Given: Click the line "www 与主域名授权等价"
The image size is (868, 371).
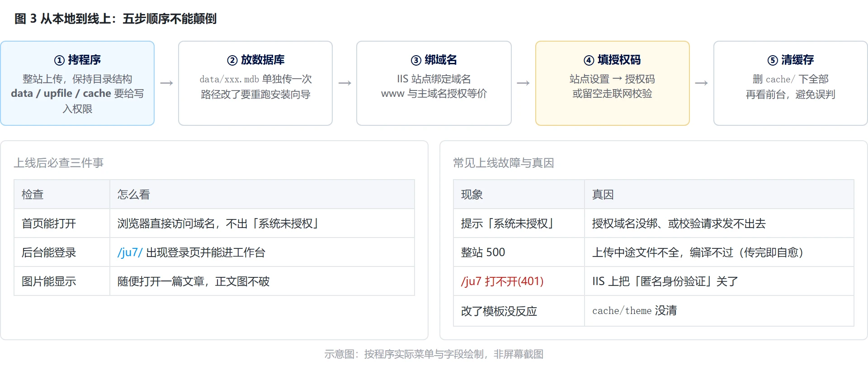Looking at the screenshot, I should 434,94.
